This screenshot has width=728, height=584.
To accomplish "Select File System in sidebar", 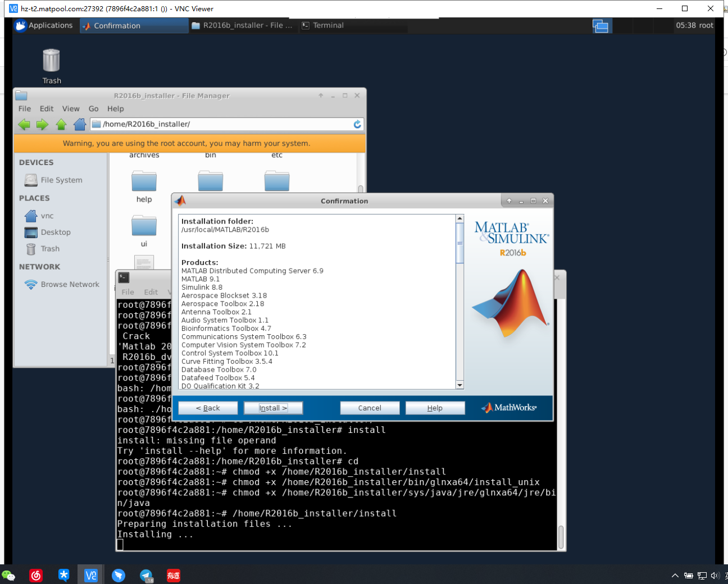I will 53,180.
